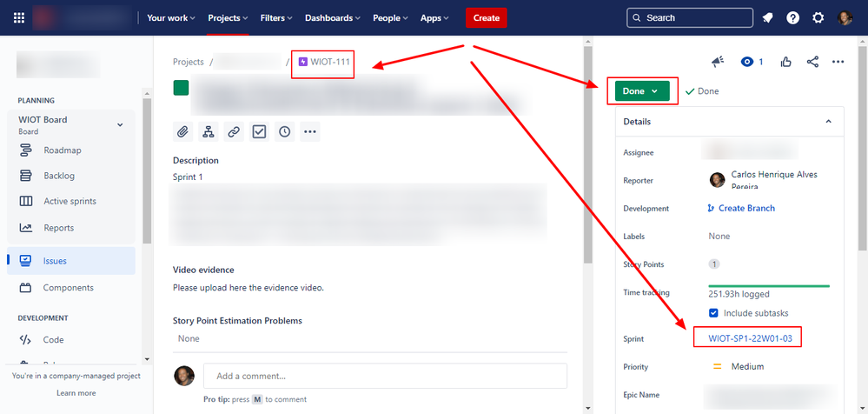Open the Settings gear icon
868x414 pixels.
818,17
